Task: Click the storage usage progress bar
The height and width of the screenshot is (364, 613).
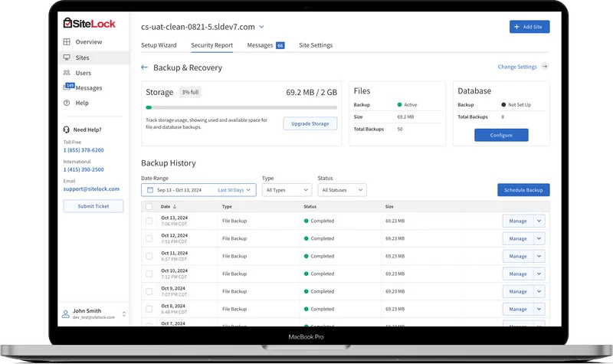Action: [x=241, y=107]
